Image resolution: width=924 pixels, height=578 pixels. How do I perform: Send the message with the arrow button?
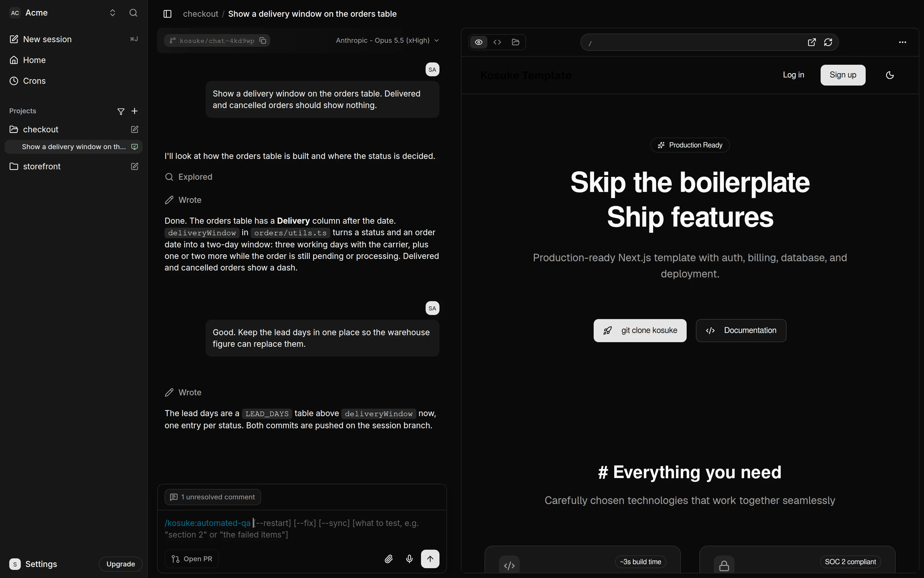pyautogui.click(x=430, y=559)
